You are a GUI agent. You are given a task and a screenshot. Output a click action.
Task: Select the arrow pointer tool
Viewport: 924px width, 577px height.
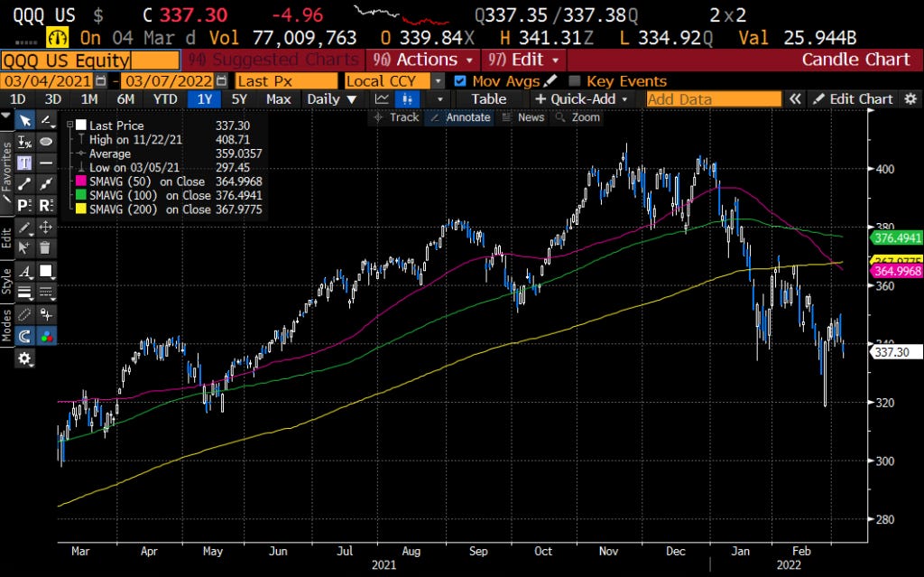(24, 121)
